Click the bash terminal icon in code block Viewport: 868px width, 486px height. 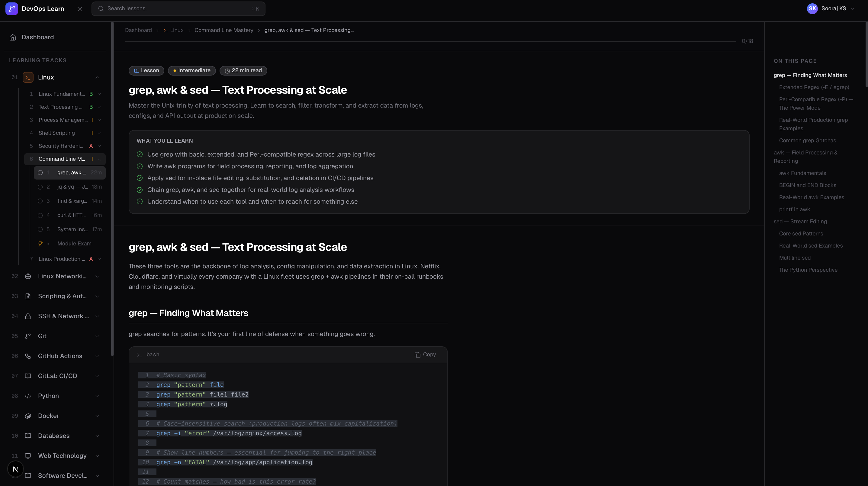point(140,355)
